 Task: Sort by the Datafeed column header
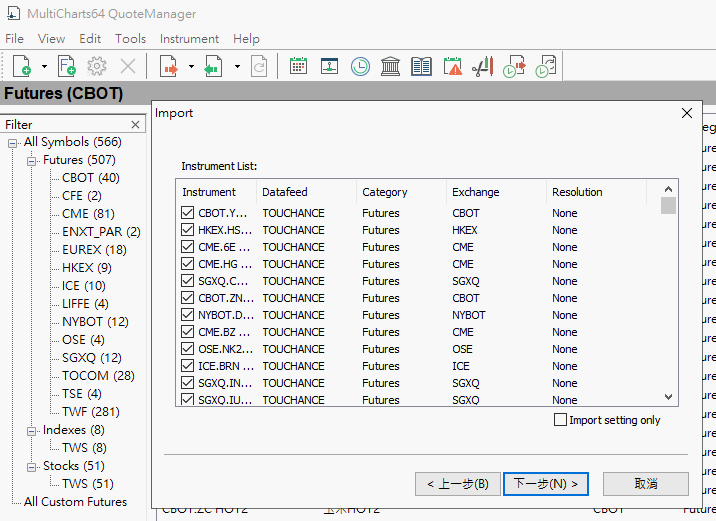click(306, 192)
